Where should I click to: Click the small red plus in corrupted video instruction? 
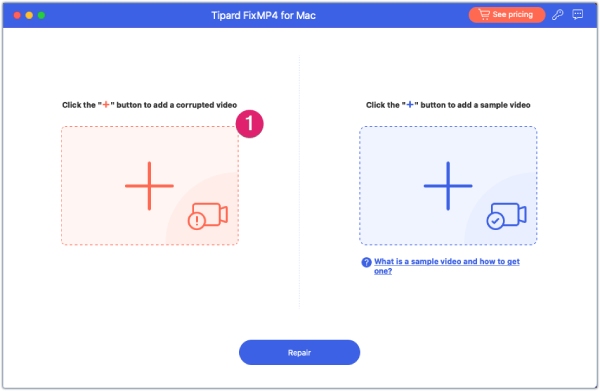click(106, 104)
